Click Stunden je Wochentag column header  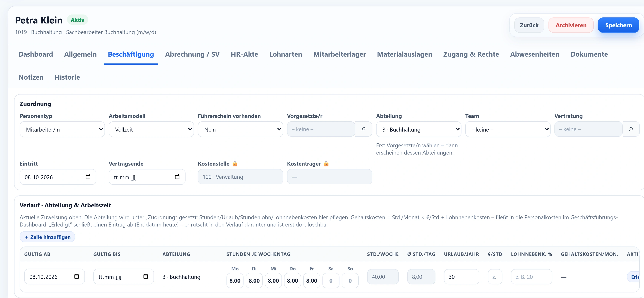pyautogui.click(x=258, y=254)
